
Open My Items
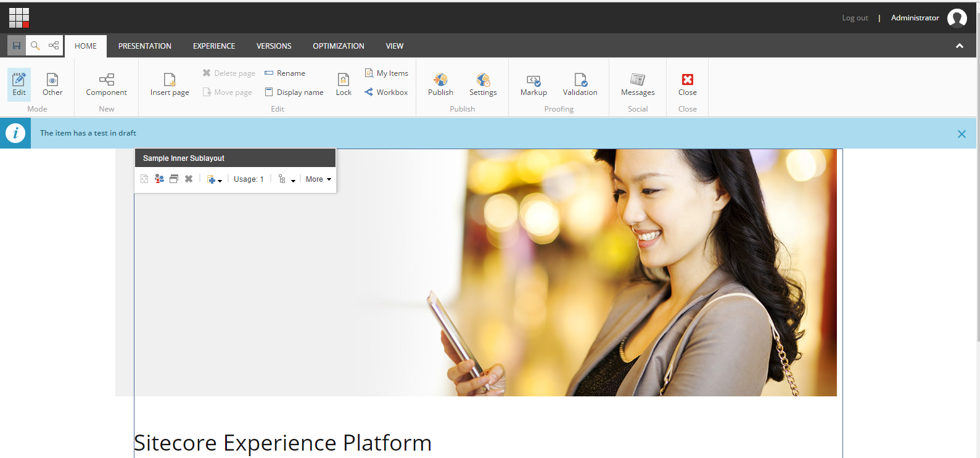tap(387, 73)
